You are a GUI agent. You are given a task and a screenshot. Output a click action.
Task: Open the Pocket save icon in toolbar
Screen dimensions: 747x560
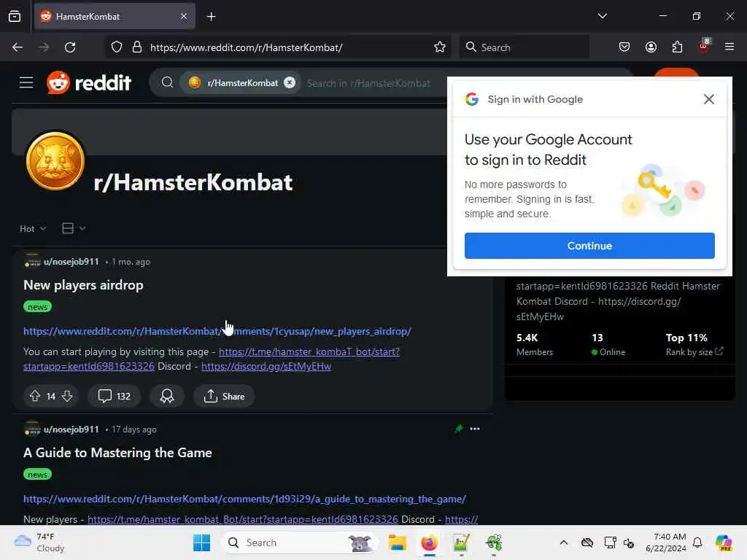[x=624, y=47]
